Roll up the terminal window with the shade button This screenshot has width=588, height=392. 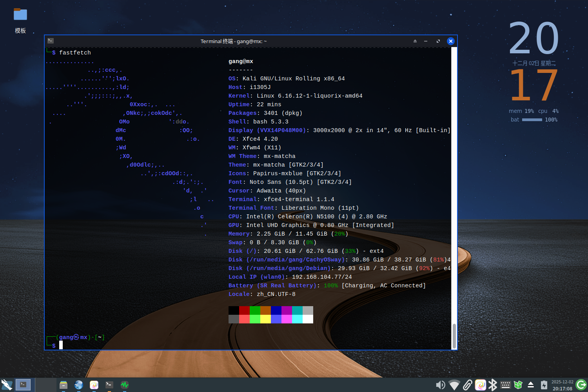tap(415, 41)
